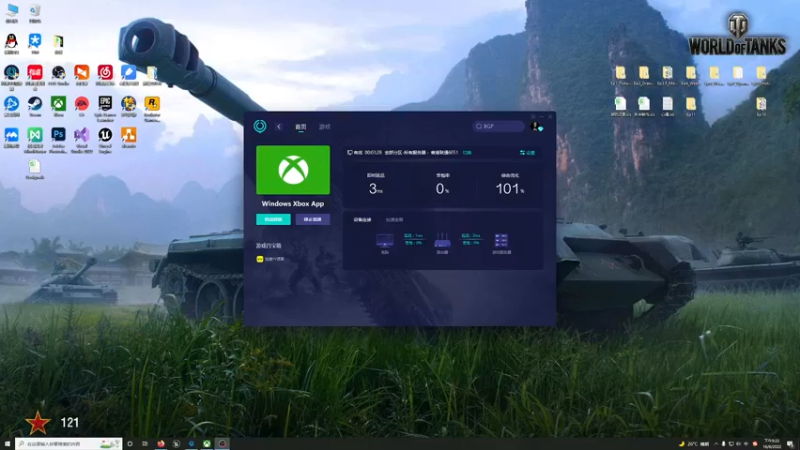Click the taskbar search box
800x450 pixels.
[68, 444]
